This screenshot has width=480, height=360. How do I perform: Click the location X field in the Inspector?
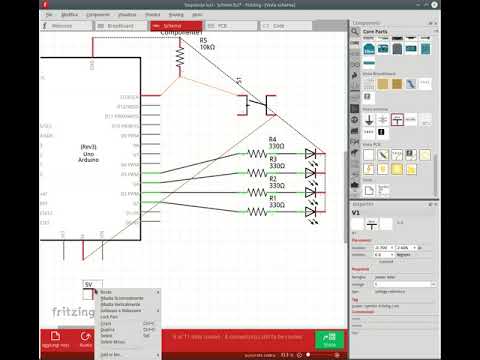pos(384,248)
